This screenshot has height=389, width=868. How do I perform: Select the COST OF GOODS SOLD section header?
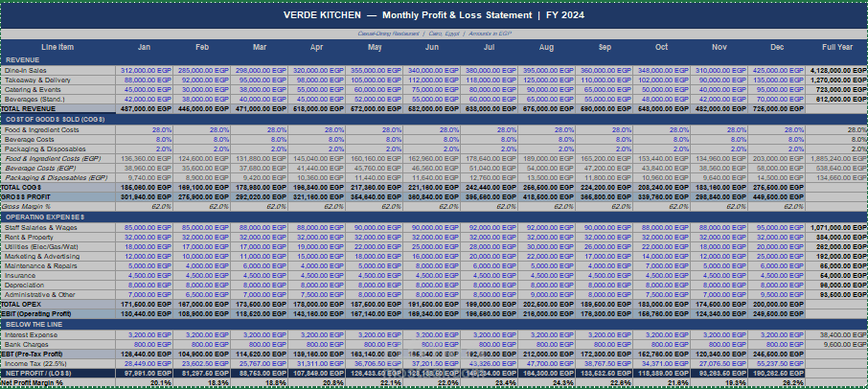click(434, 120)
